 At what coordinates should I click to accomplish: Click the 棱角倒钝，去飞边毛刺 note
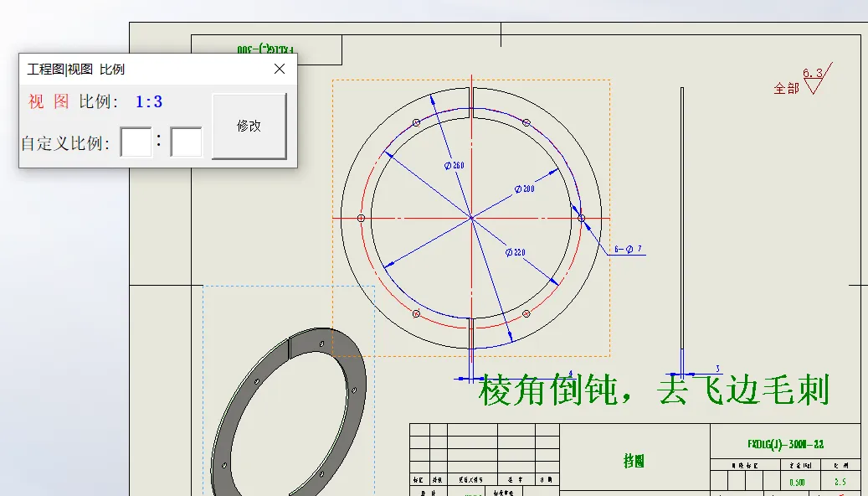(653, 390)
